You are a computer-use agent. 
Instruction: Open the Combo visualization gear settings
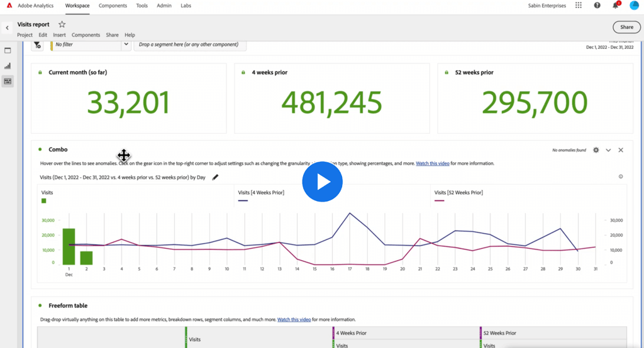(596, 150)
